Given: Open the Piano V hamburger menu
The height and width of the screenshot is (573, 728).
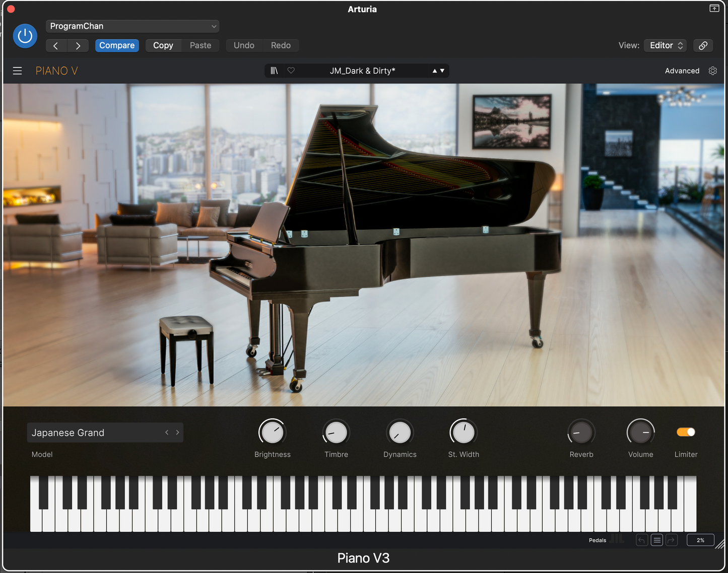Looking at the screenshot, I should pyautogui.click(x=17, y=71).
